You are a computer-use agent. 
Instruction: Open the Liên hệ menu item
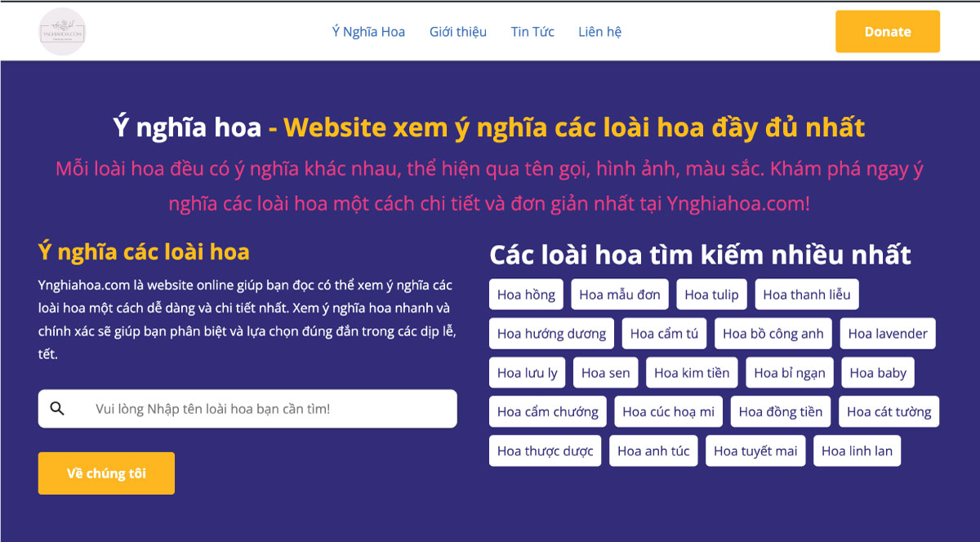[599, 32]
